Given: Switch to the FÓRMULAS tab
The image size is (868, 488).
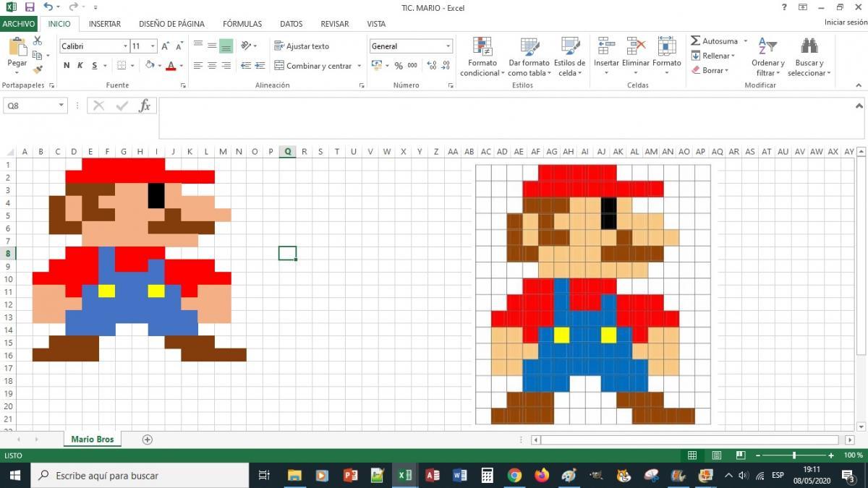Looking at the screenshot, I should (x=242, y=24).
